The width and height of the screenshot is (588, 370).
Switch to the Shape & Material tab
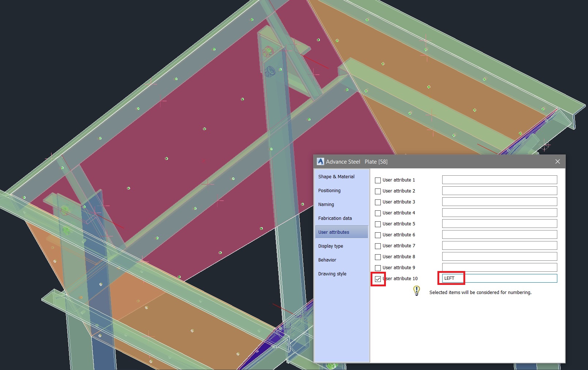coord(336,176)
